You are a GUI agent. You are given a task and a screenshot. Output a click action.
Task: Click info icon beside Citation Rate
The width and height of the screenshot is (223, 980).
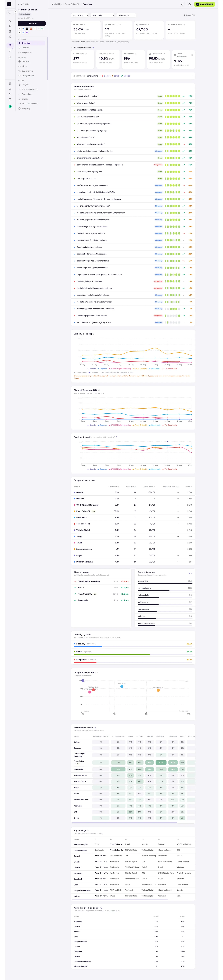[164, 54]
